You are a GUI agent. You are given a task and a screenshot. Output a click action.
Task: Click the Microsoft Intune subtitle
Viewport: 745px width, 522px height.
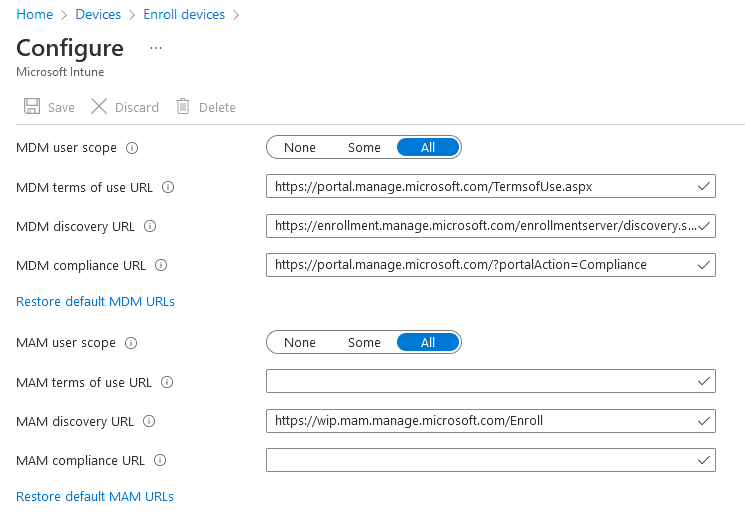coord(60,72)
